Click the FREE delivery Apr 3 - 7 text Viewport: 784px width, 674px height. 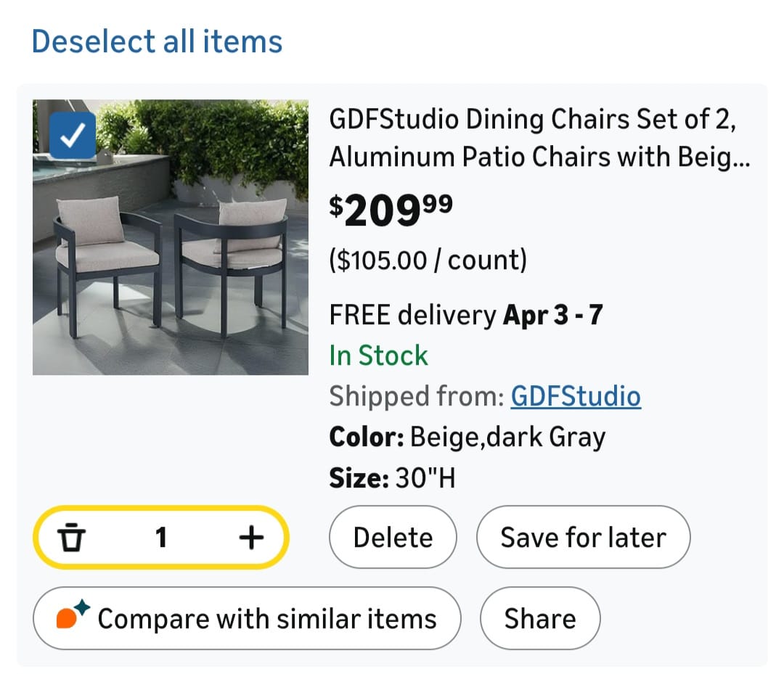466,315
